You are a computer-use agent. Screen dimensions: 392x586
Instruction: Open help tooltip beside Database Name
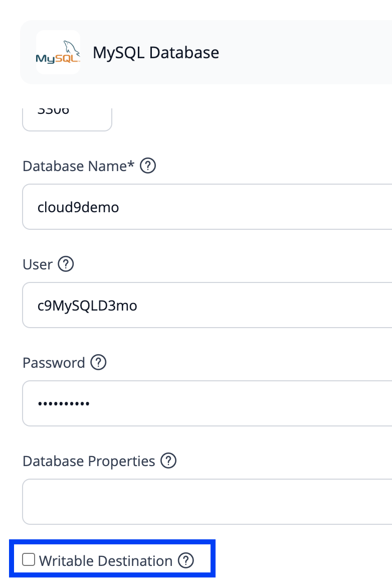pos(148,166)
